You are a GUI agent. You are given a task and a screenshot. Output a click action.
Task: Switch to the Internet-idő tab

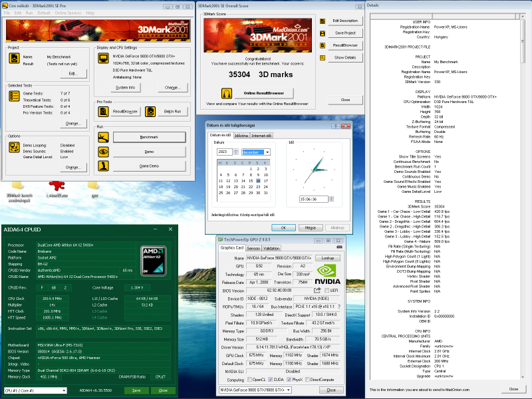coord(261,136)
